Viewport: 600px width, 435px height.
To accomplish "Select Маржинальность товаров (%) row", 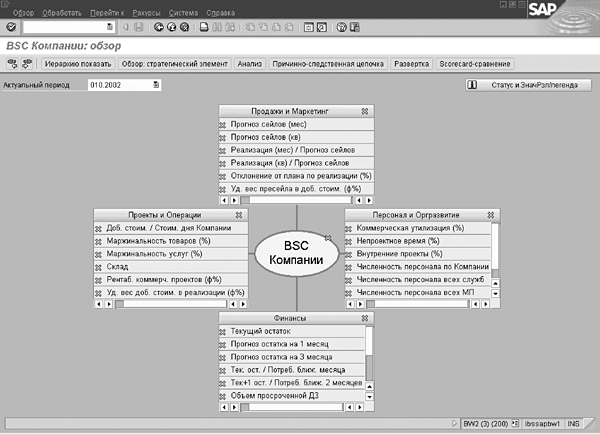I will pos(171,241).
